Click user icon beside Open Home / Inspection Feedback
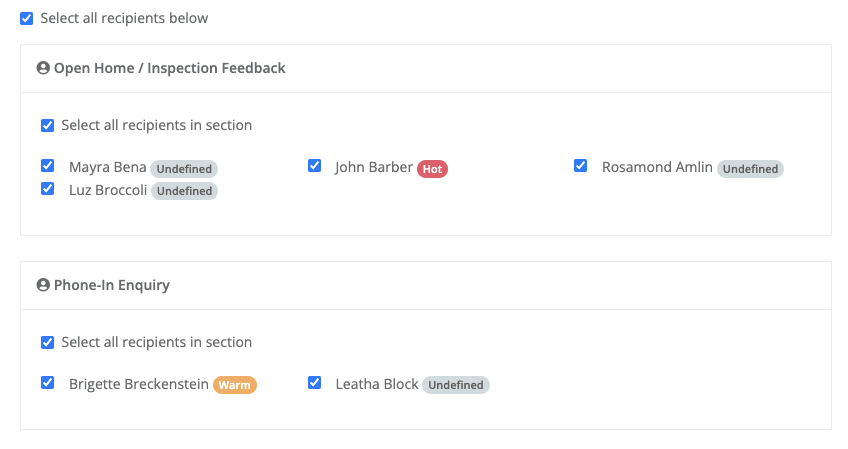The image size is (848, 449). point(43,69)
